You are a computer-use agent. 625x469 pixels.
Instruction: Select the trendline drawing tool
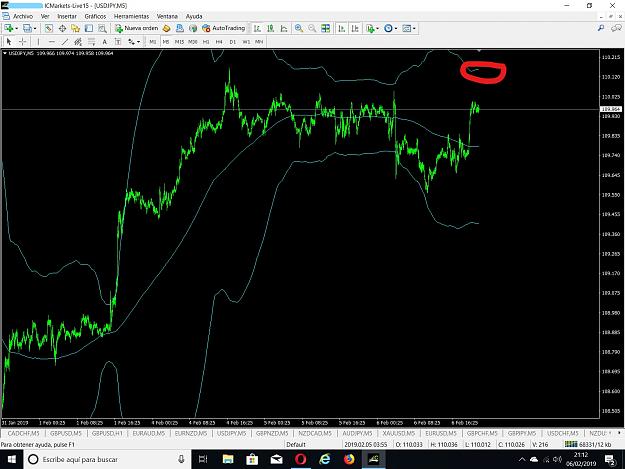[x=65, y=41]
